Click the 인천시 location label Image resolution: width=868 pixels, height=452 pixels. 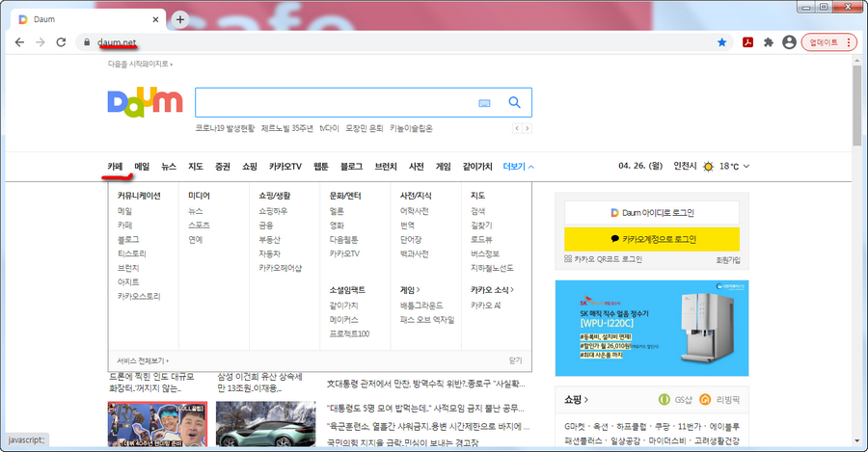[685, 166]
